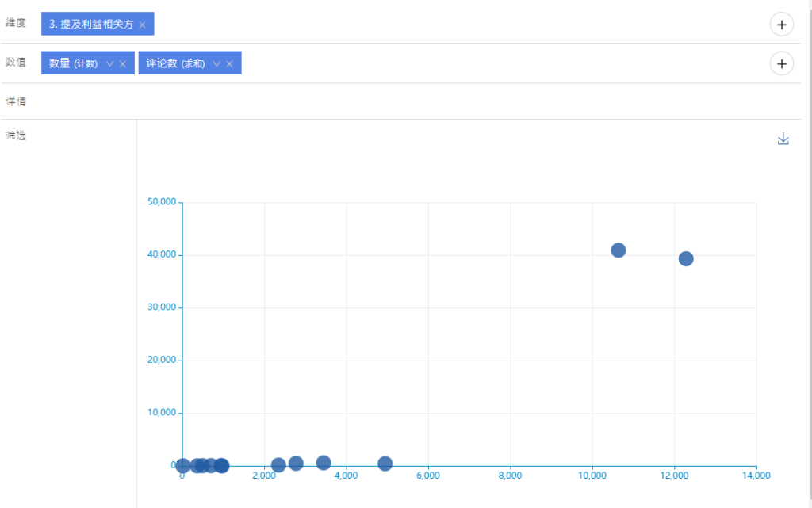This screenshot has height=508, width=812.
Task: Click the data point at the chart origin
Action: click(x=183, y=465)
